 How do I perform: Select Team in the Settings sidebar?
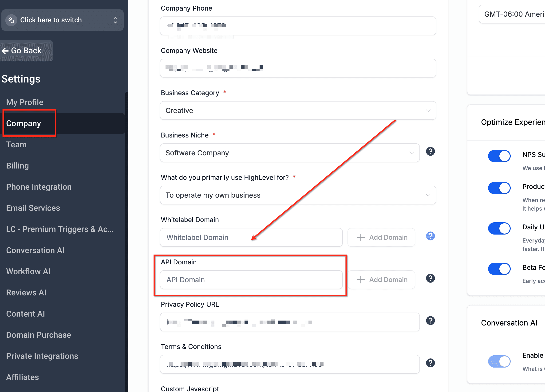tap(16, 144)
